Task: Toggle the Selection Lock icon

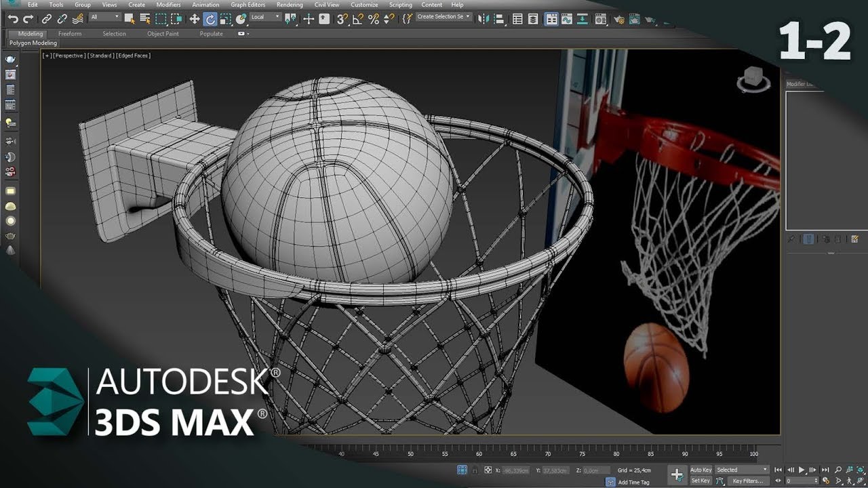Action: (475, 470)
